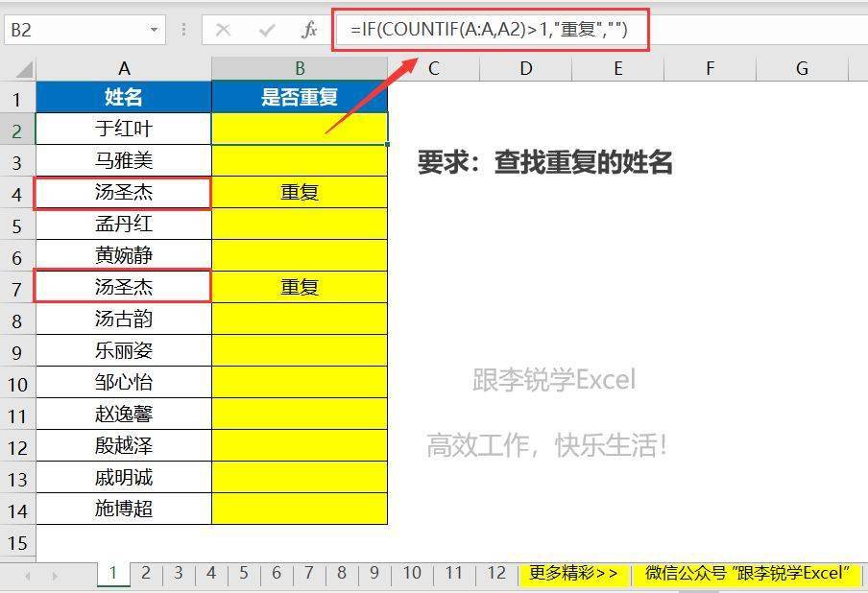This screenshot has height=593, width=868.
Task: Click the 重复 cell in row 4
Action: (x=300, y=193)
